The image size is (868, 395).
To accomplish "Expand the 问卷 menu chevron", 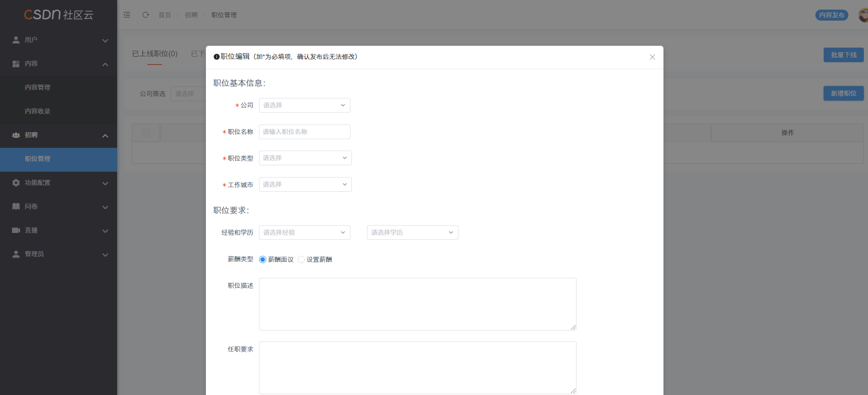I will pos(105,207).
